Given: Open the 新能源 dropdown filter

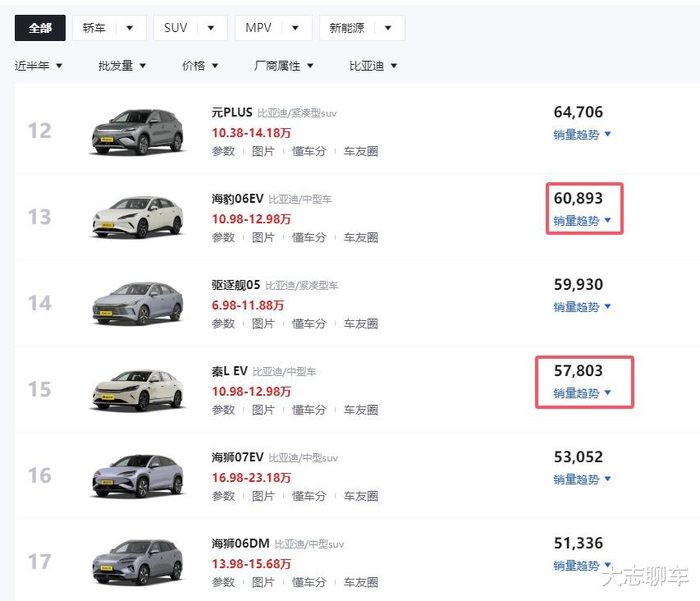Looking at the screenshot, I should [x=361, y=28].
